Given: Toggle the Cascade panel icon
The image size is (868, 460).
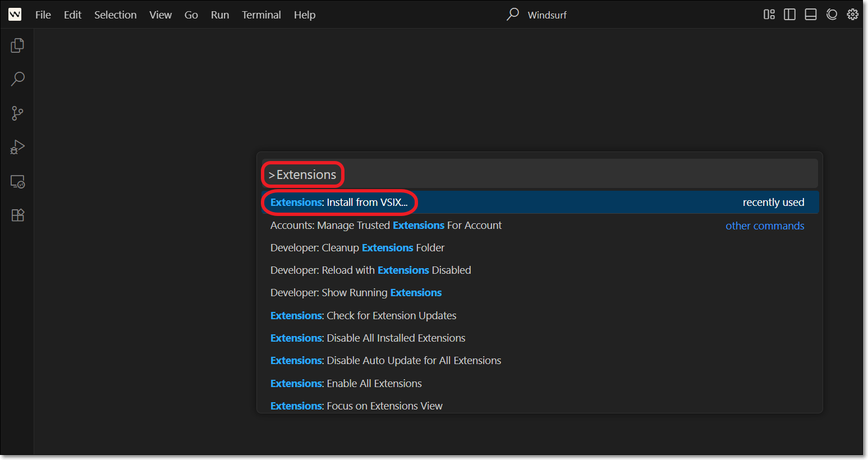Looking at the screenshot, I should (832, 15).
